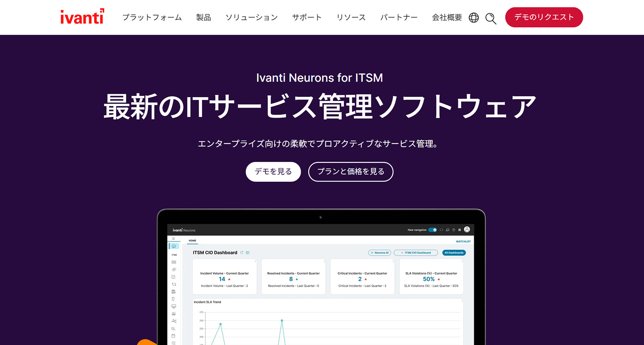Open the 製品 menu
This screenshot has width=644, height=345.
click(x=204, y=17)
